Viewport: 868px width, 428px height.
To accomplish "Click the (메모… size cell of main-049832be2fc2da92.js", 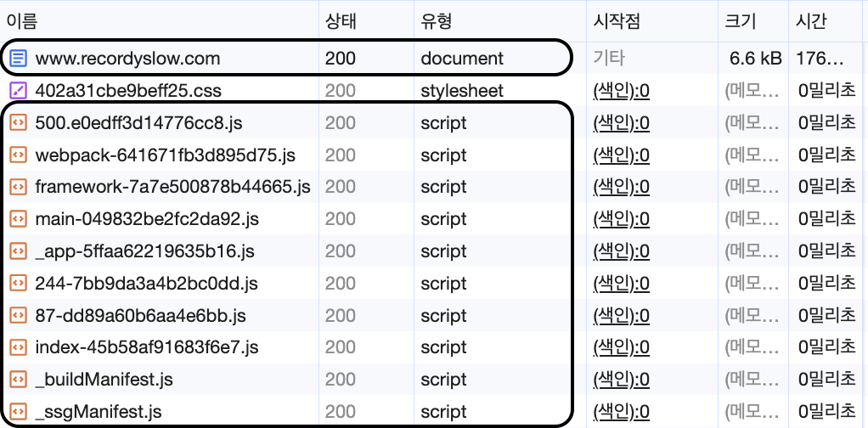I will pyautogui.click(x=753, y=219).
